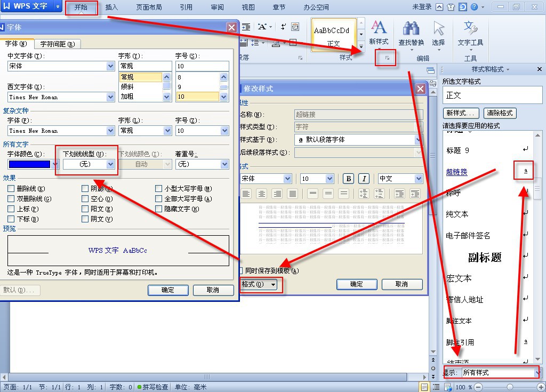This screenshot has width=546, height=392.
Task: Open the References (引用) tab
Action: [186, 7]
